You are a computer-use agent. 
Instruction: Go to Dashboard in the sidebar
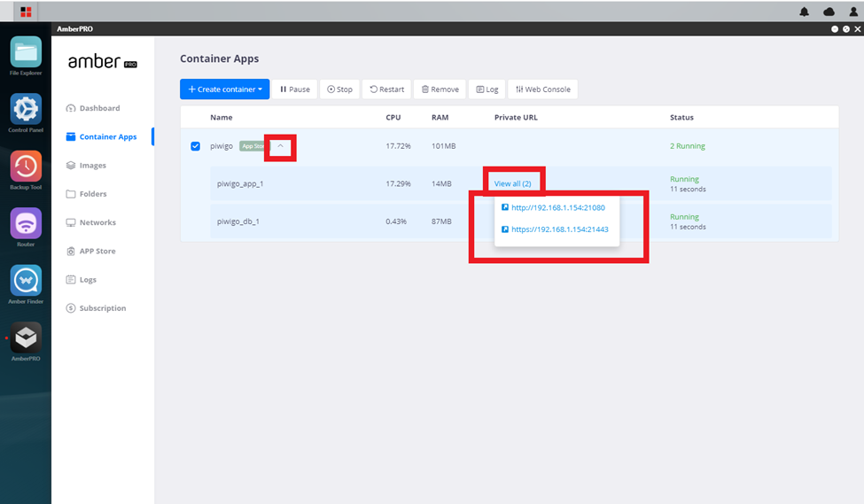pos(92,108)
